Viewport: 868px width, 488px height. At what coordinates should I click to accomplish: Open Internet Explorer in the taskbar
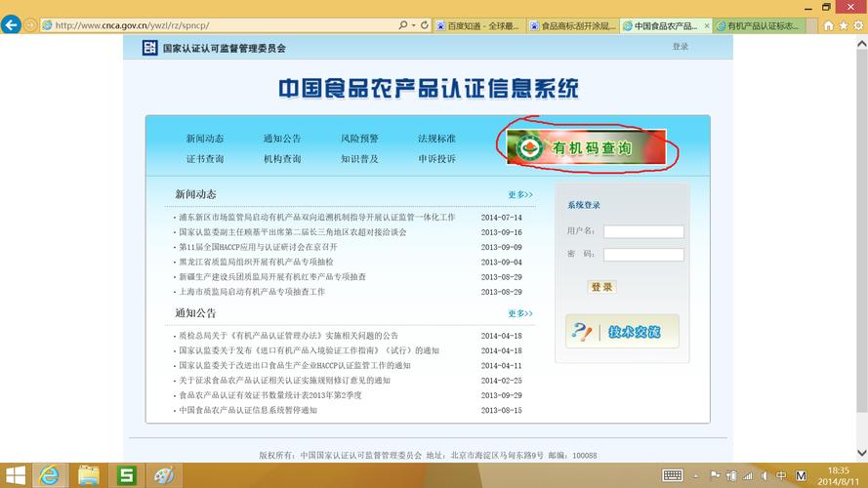pyautogui.click(x=50, y=475)
